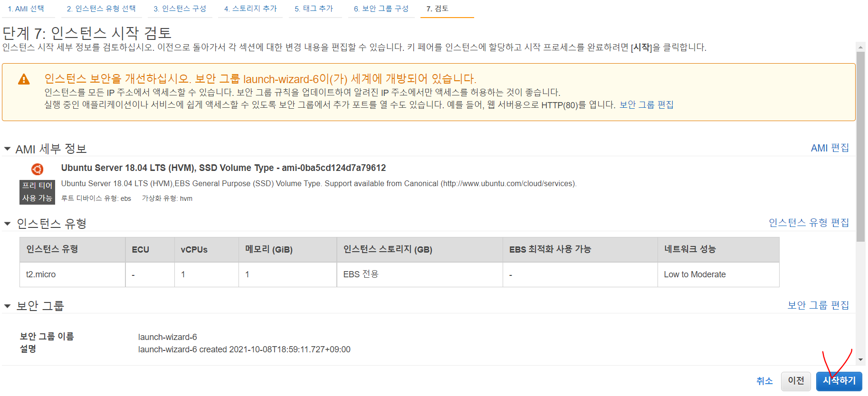
Task: Click the scrollbar up arrow
Action: pyautogui.click(x=860, y=47)
